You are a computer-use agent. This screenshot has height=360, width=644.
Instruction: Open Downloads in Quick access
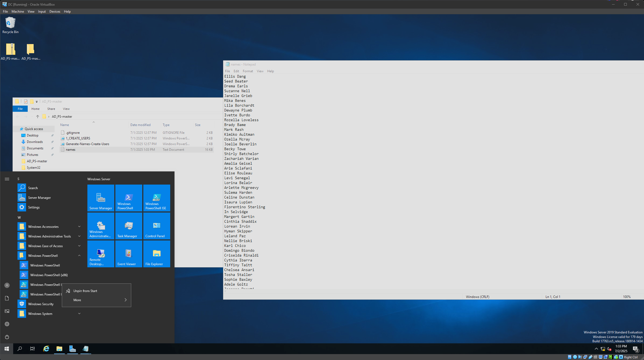pos(35,142)
